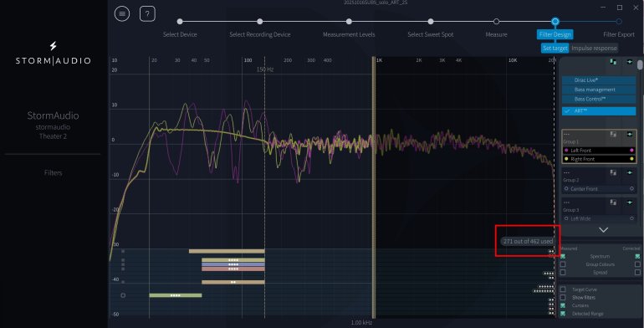Image resolution: width=644 pixels, height=328 pixels.
Task: Go to Select Device step
Action: (180, 34)
